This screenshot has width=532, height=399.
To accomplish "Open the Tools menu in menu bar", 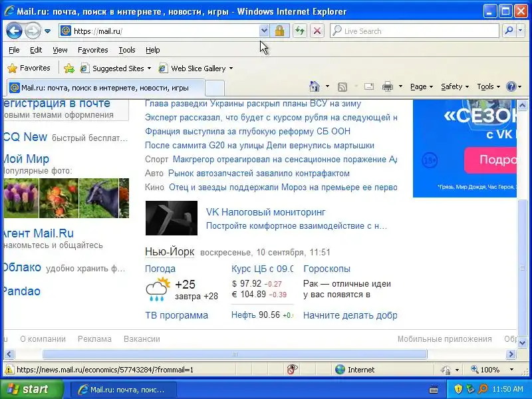I will tap(127, 51).
